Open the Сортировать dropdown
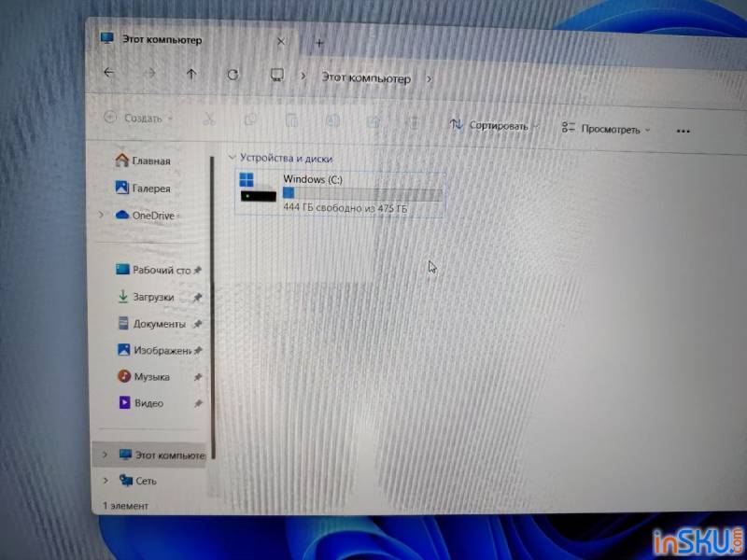Image resolution: width=747 pixels, height=560 pixels. point(494,126)
